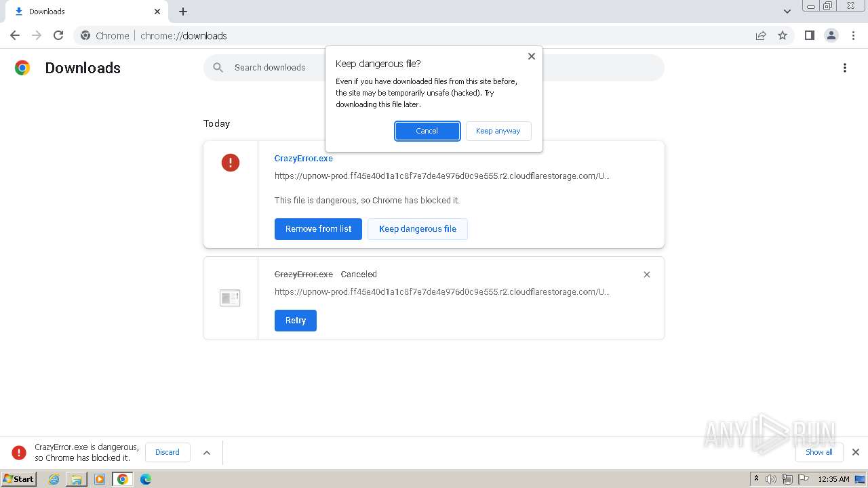Click Show all downloads button
Image resolution: width=868 pixels, height=488 pixels.
pyautogui.click(x=819, y=452)
